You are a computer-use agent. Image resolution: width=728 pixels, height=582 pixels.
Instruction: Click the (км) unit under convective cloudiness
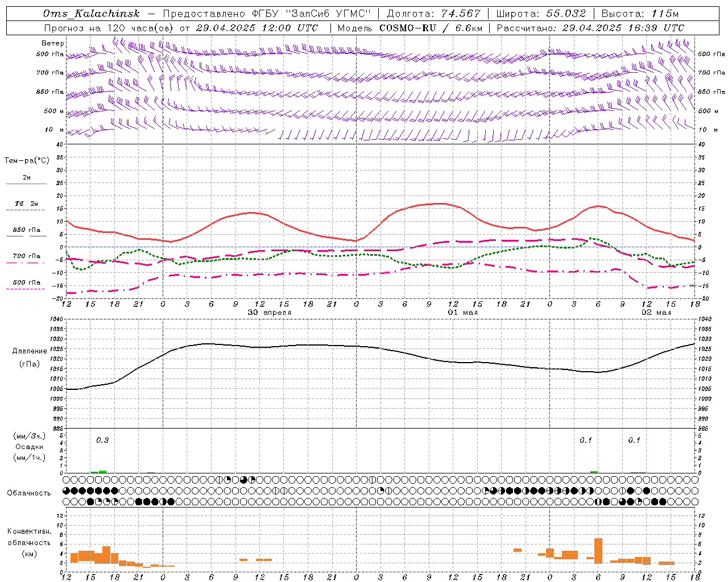tap(29, 554)
